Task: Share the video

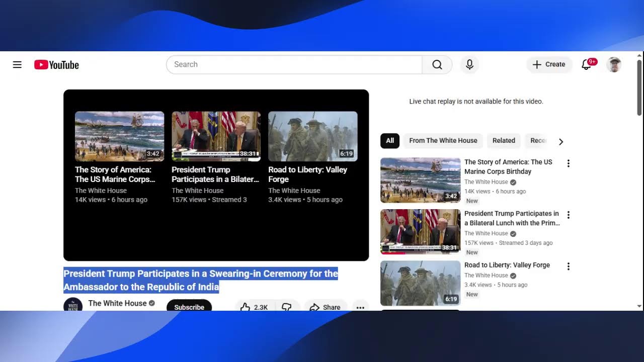Action: pos(325,307)
